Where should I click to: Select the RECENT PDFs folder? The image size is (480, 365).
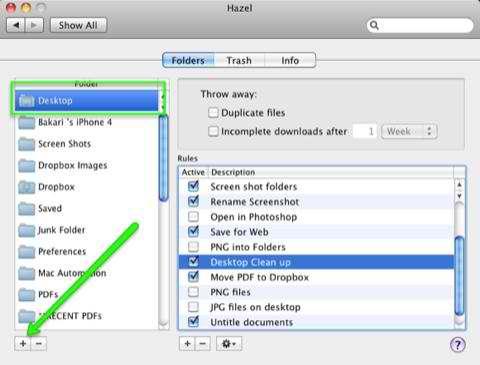pyautogui.click(x=87, y=316)
